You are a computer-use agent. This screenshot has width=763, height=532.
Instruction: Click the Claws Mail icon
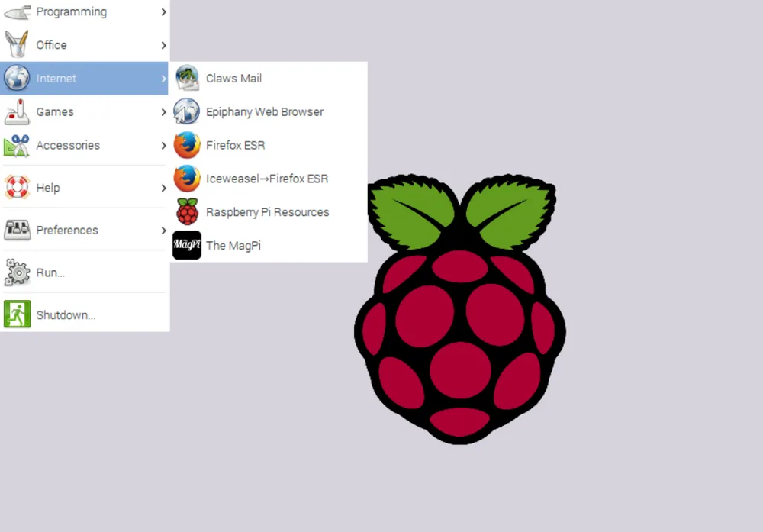187,78
